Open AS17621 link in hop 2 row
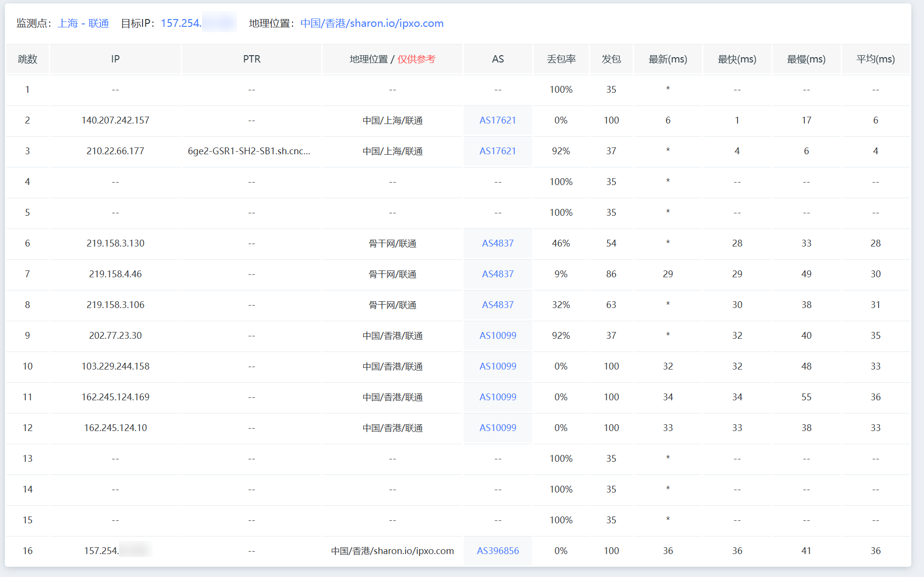Image resolution: width=924 pixels, height=577 pixels. coord(497,120)
